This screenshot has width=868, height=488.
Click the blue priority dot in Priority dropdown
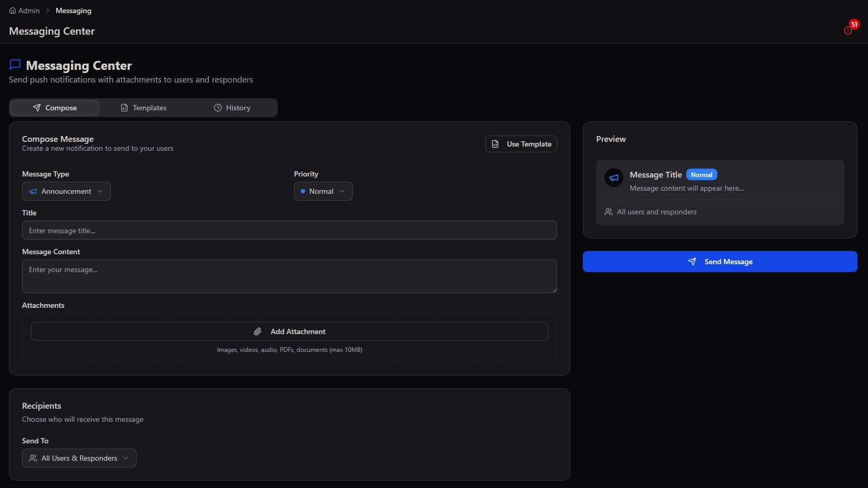[303, 191]
